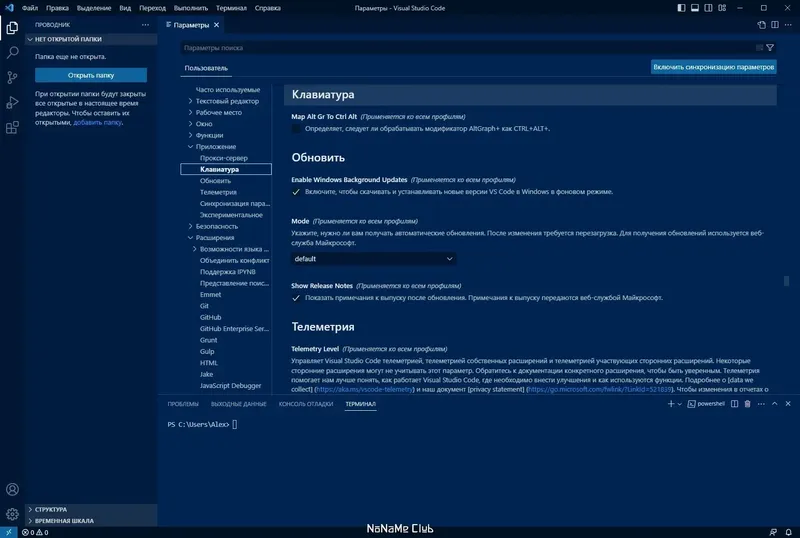The width and height of the screenshot is (800, 538).
Task: Click Включить синхронизацию параметров button
Action: [713, 67]
